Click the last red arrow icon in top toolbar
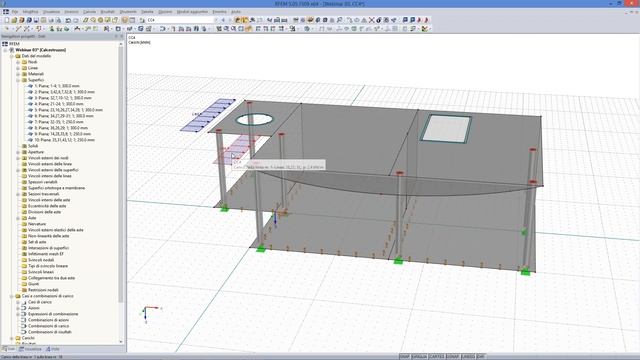Image resolution: width=640 pixels, height=360 pixels. (x=427, y=20)
